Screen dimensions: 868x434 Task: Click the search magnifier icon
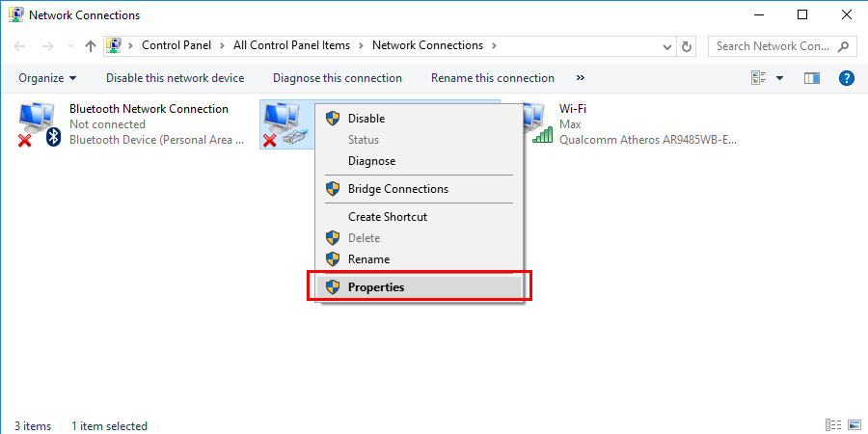[x=843, y=45]
